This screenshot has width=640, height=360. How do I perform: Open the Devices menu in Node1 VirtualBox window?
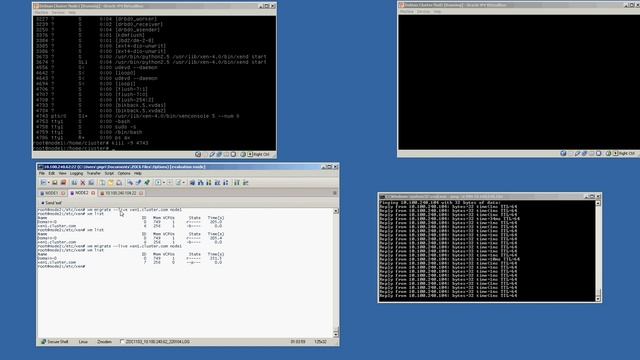(58, 13)
